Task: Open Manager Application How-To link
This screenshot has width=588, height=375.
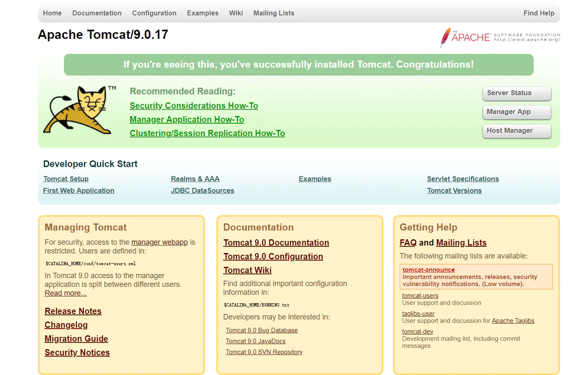Action: (x=187, y=119)
